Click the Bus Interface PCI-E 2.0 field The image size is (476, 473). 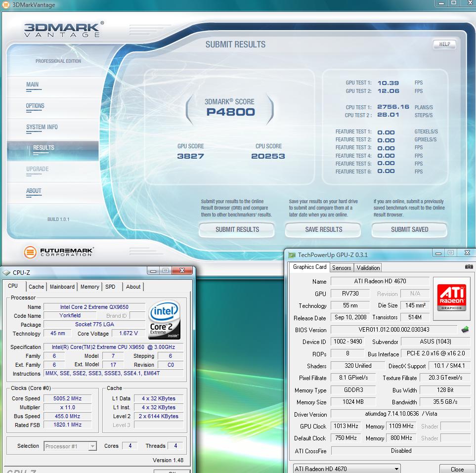point(435,353)
